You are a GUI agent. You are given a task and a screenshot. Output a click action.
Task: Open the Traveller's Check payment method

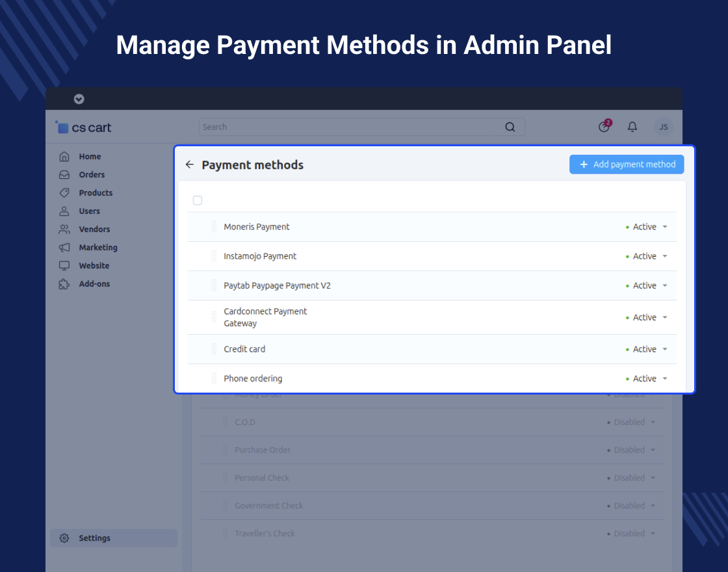pyautogui.click(x=265, y=534)
